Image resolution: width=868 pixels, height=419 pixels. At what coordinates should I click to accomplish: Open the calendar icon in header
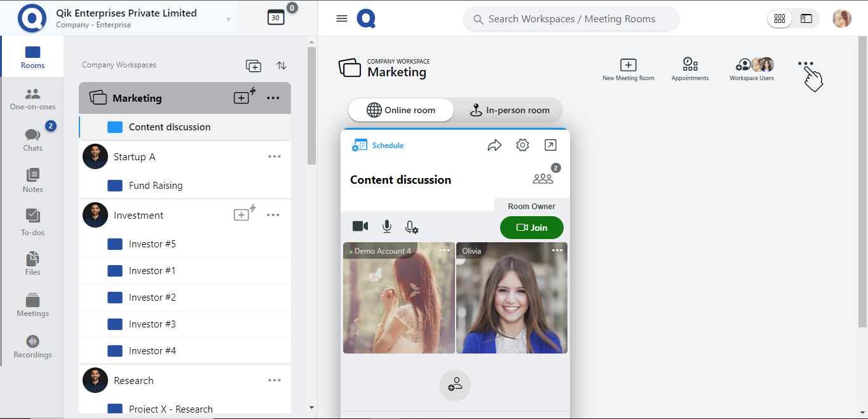click(276, 18)
